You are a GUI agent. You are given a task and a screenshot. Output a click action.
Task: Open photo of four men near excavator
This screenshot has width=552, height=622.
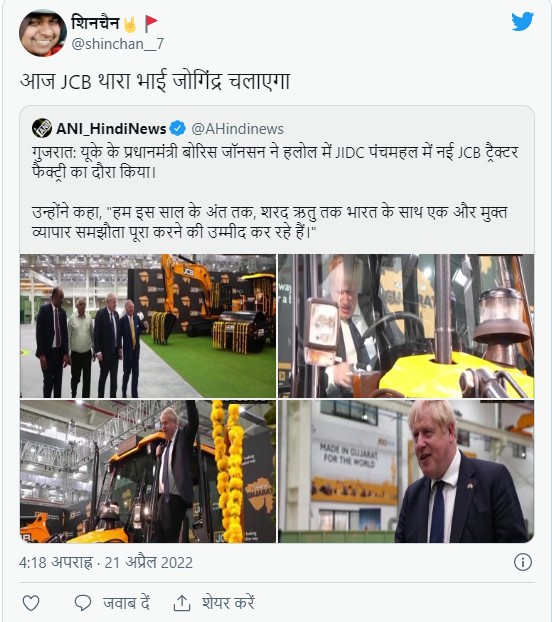148,326
